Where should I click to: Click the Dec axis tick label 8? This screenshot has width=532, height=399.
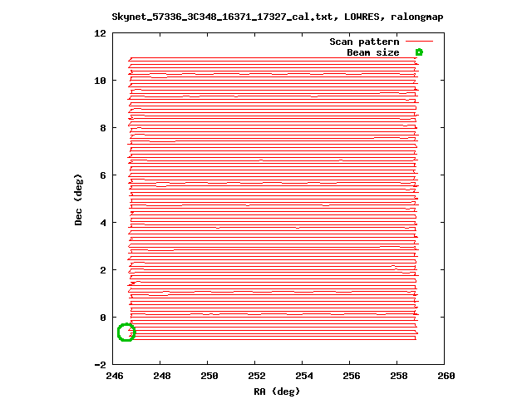click(103, 128)
